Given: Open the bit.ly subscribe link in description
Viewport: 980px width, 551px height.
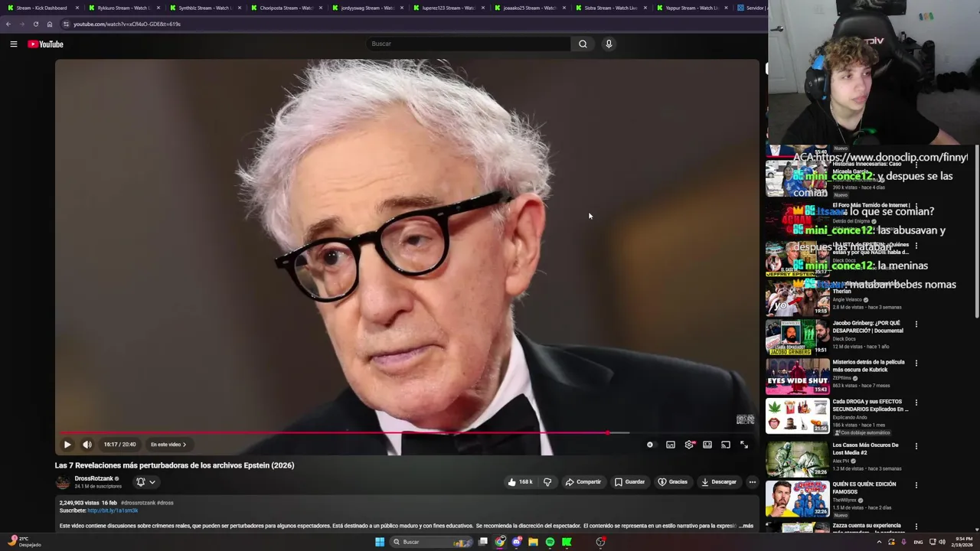Looking at the screenshot, I should [113, 510].
